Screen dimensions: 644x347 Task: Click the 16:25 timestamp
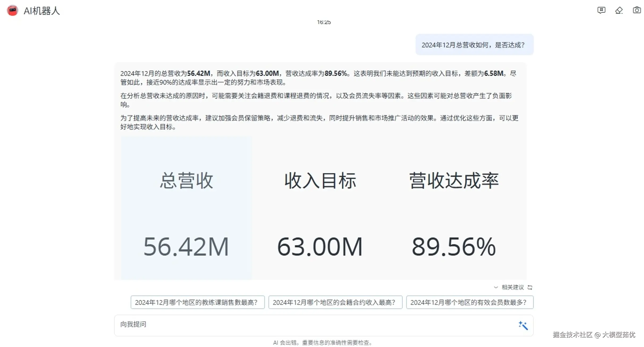coord(324,22)
